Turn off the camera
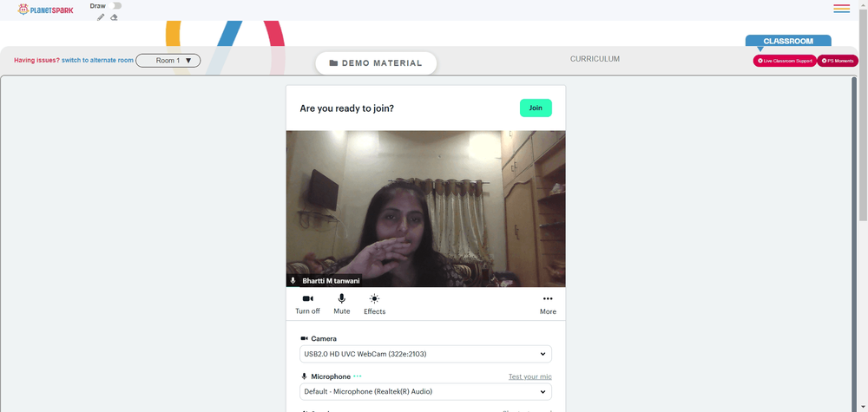Screen dimensions: 868x412 click(x=308, y=304)
